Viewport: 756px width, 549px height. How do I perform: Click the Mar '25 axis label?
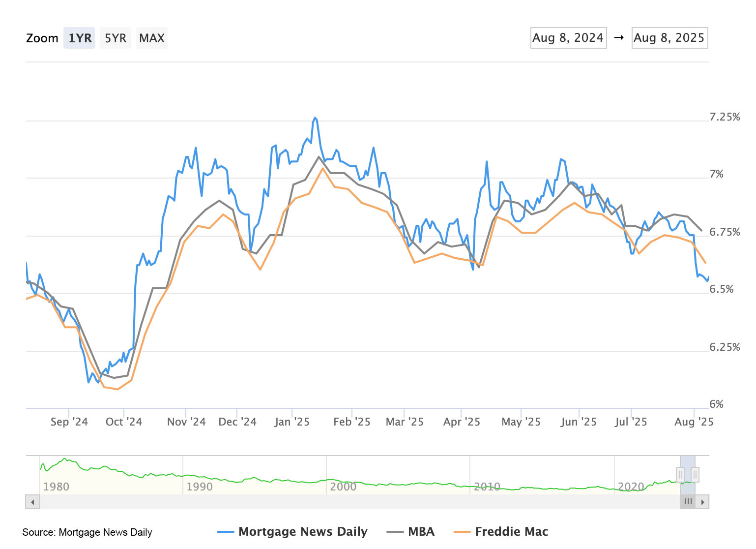pyautogui.click(x=405, y=422)
